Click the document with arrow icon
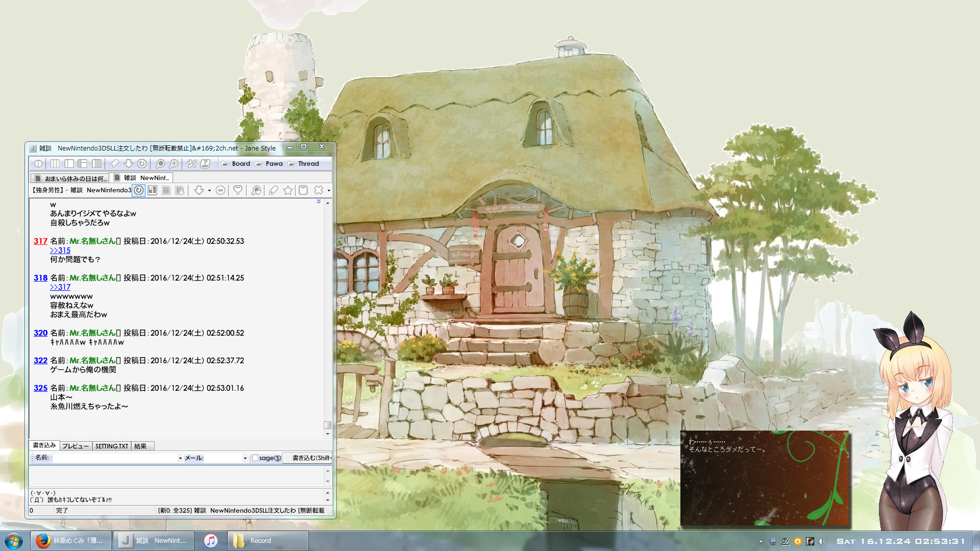The width and height of the screenshot is (980, 551). coord(180,190)
